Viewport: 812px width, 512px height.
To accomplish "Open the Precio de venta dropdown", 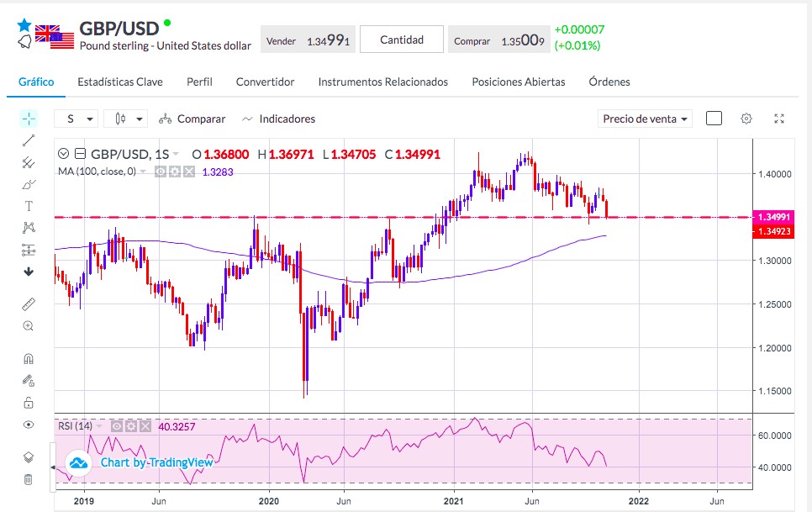I will [x=645, y=119].
